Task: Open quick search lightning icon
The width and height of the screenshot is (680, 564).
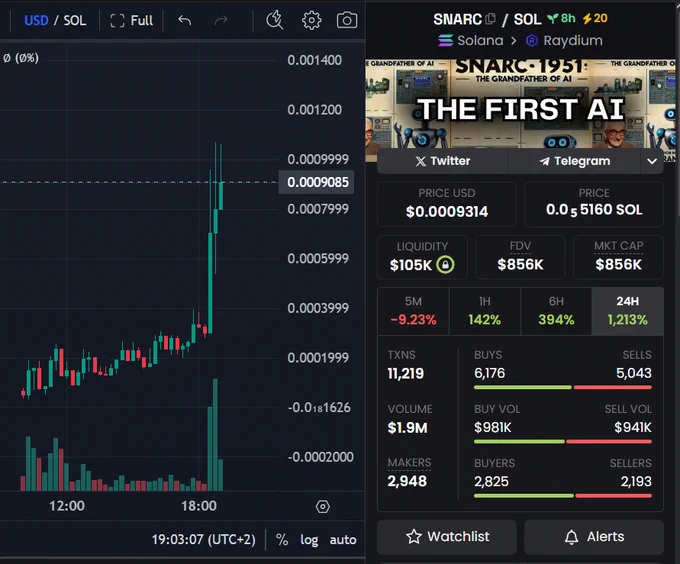Action: pyautogui.click(x=275, y=20)
